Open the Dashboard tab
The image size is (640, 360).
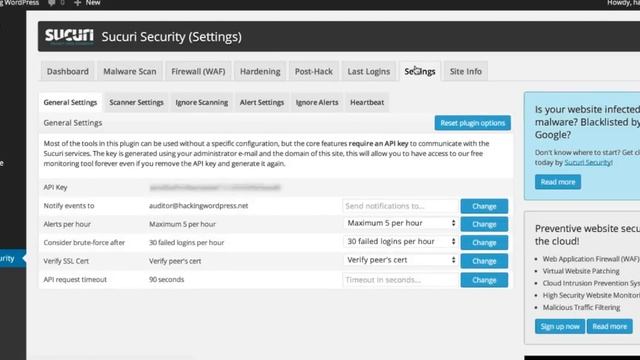(x=67, y=71)
